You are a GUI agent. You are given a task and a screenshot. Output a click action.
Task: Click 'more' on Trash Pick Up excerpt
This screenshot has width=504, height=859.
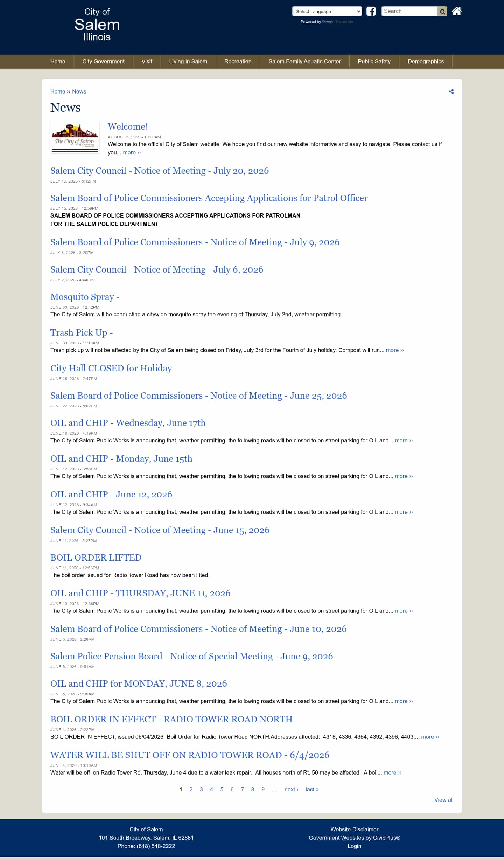[x=395, y=350]
